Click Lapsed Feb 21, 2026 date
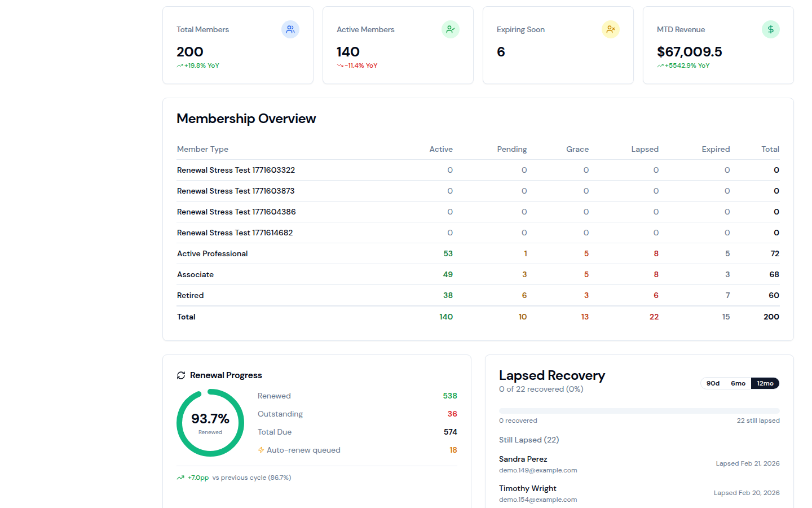Screen dimensions: 812x508 click(748, 463)
